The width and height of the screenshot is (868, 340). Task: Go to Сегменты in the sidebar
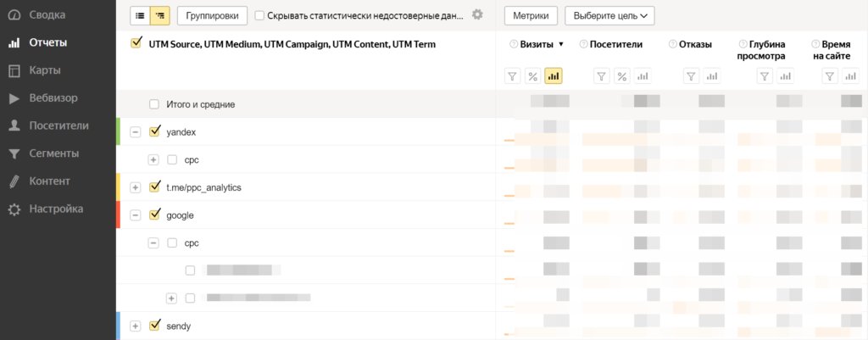53,153
